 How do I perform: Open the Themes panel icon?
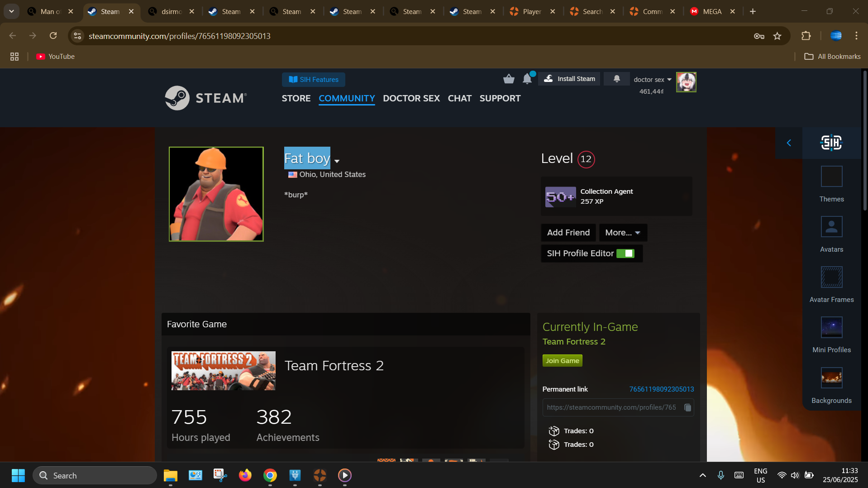pos(831,177)
